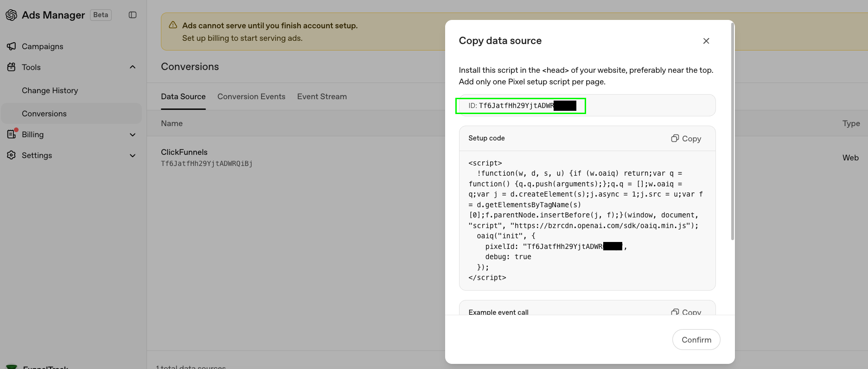
Task: Click the Confirm button
Action: tap(696, 340)
